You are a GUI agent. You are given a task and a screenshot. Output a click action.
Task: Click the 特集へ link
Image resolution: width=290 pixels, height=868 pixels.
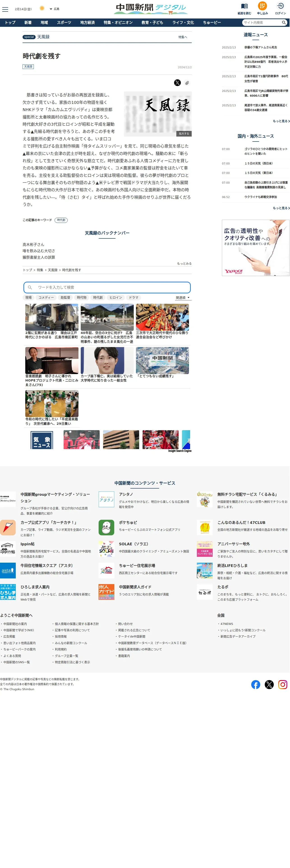(183, 37)
